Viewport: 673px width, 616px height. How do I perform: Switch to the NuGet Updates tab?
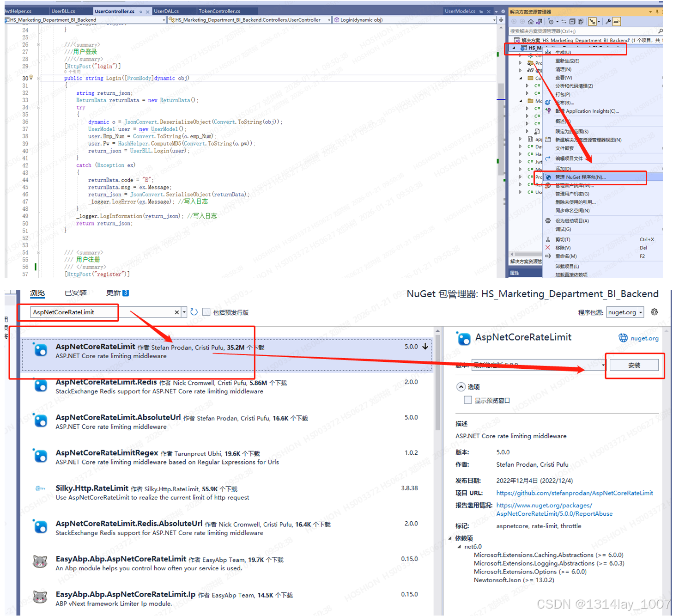pos(117,293)
